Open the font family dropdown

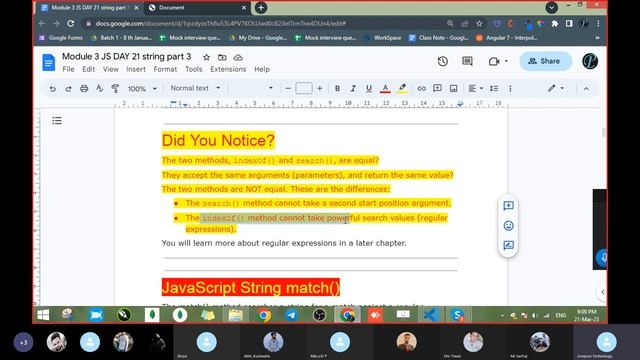coord(252,88)
